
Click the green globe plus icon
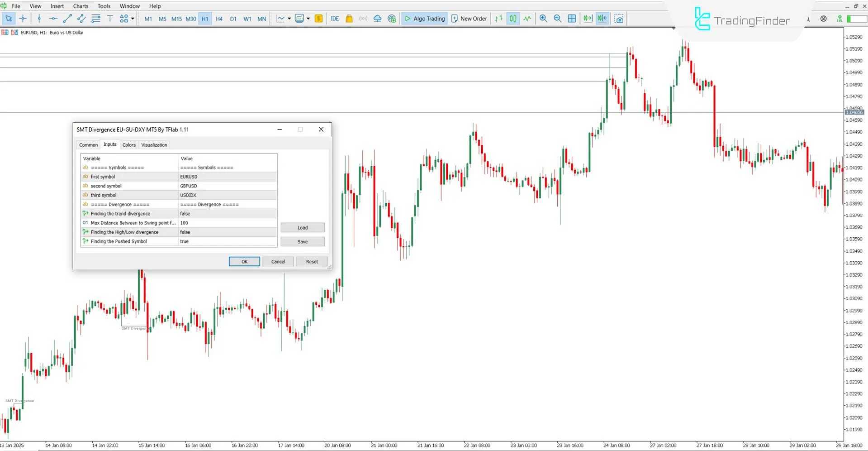pos(392,19)
